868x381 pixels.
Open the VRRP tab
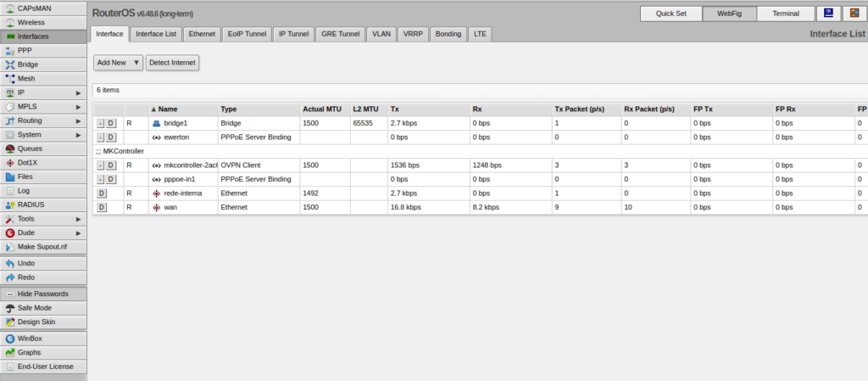click(413, 34)
